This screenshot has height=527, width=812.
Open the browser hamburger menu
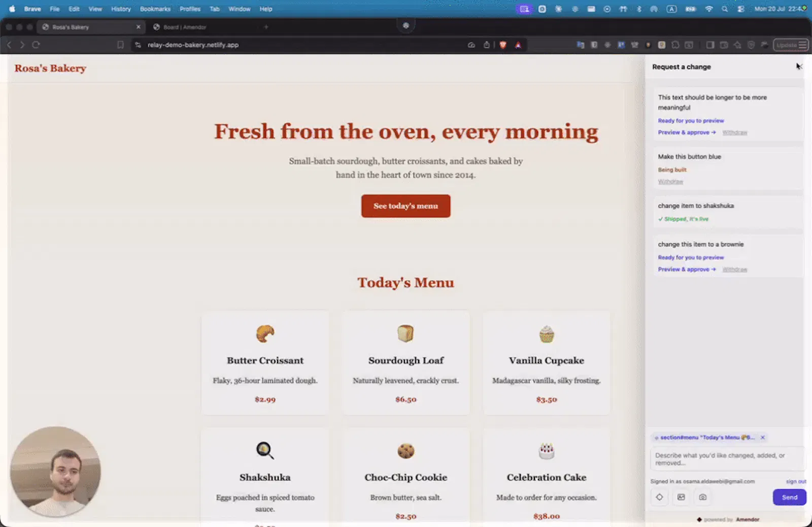coord(802,45)
